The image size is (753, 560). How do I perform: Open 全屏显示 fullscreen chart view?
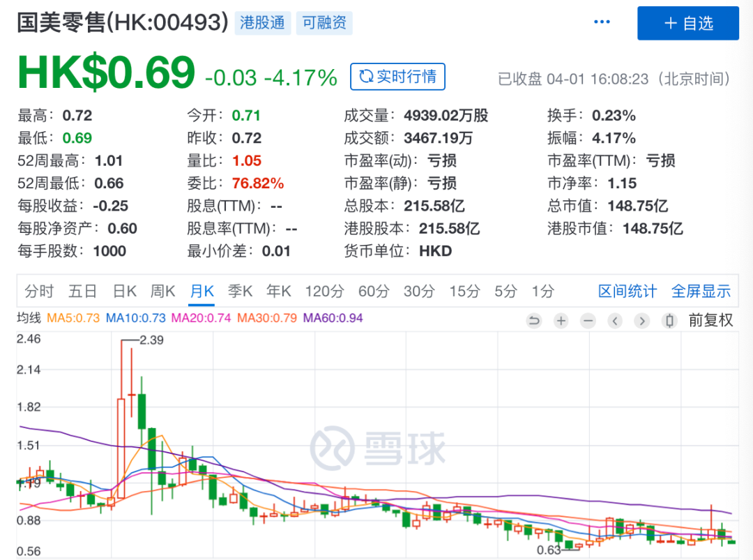point(701,291)
